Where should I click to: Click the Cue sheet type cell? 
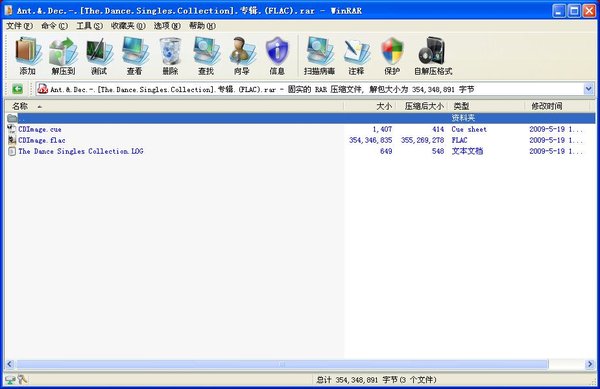pos(469,129)
